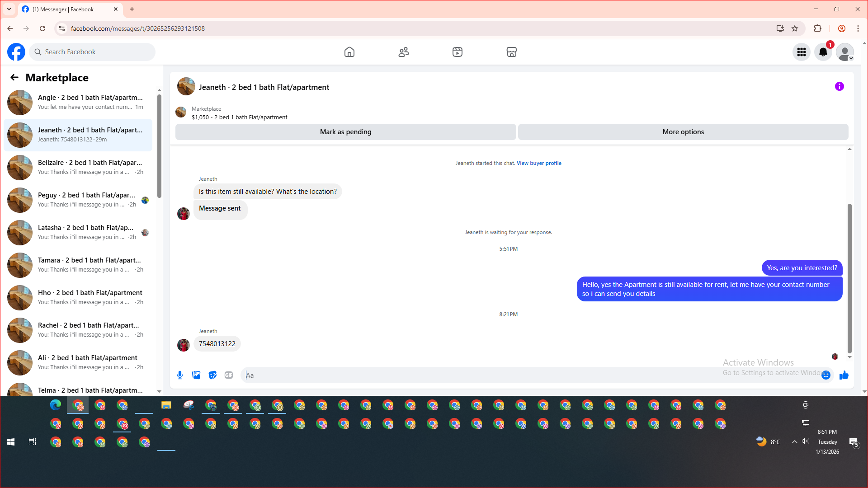Click the Mark as pending button
Image resolution: width=868 pixels, height=488 pixels.
[x=345, y=132]
